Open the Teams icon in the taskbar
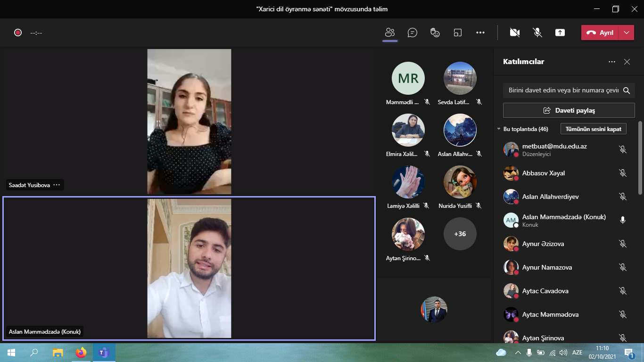Image resolution: width=644 pixels, height=362 pixels. click(x=104, y=353)
